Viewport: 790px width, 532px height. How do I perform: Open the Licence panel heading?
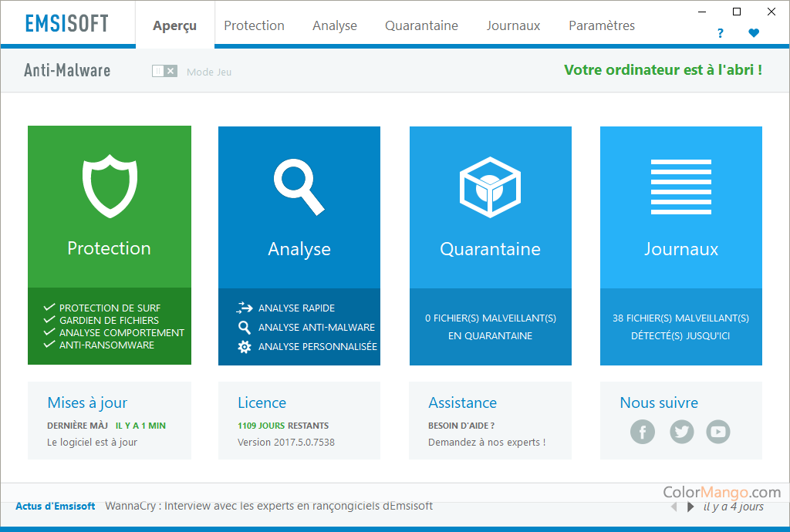coord(262,402)
